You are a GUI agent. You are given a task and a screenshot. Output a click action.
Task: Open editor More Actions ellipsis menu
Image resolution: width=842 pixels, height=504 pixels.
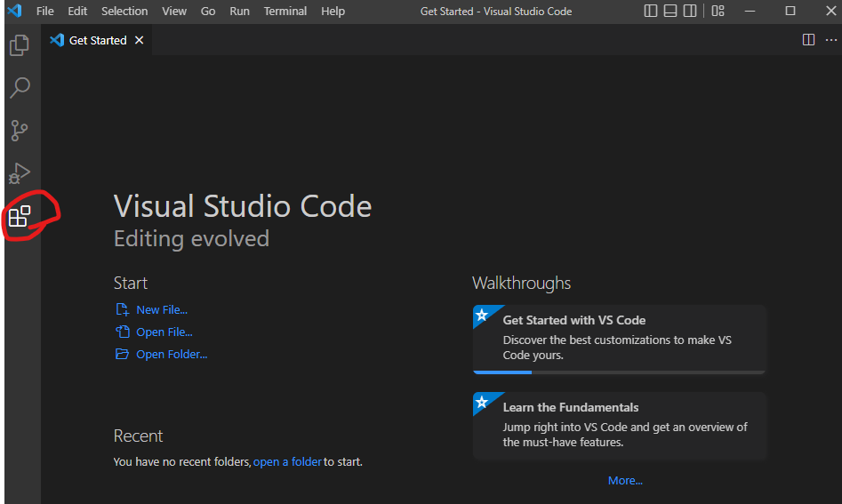click(831, 40)
